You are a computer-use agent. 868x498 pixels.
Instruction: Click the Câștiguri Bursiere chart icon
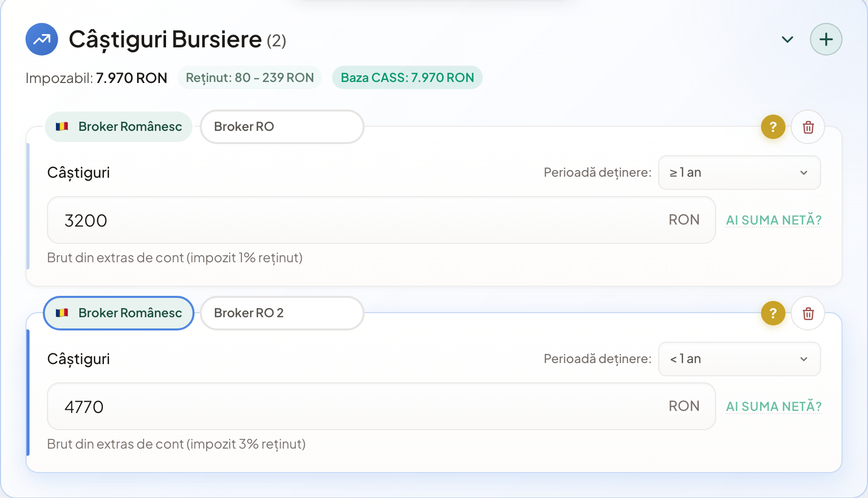coord(41,39)
